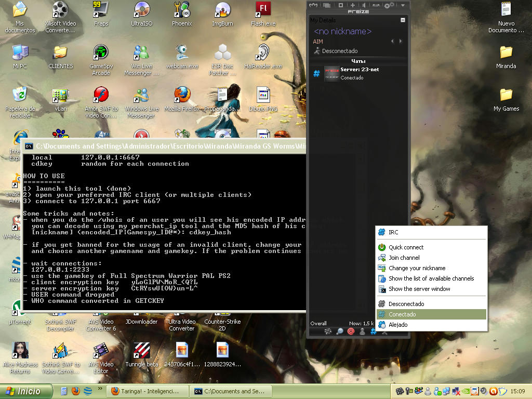Switch to Taringa! Firefox taskbar button
532x399 pixels.
pos(147,391)
